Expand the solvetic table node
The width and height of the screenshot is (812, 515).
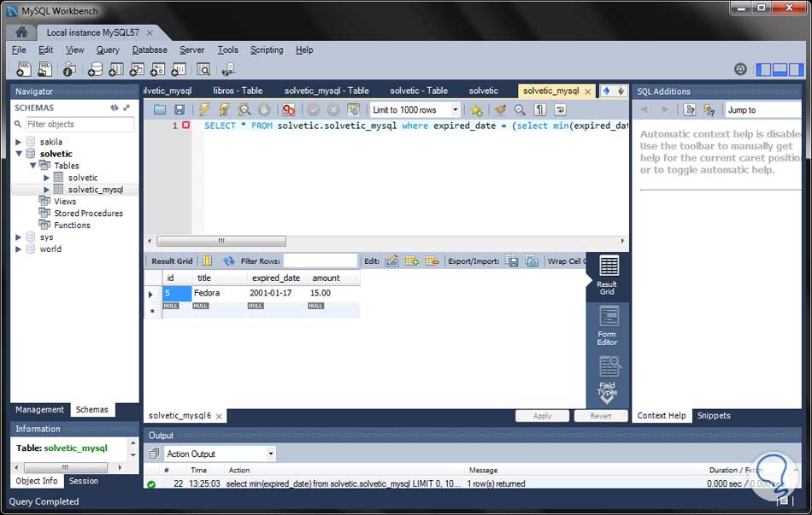(46, 178)
